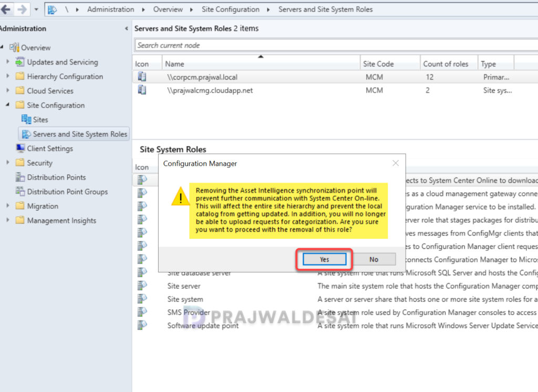Open Migration tree item

[43, 206]
